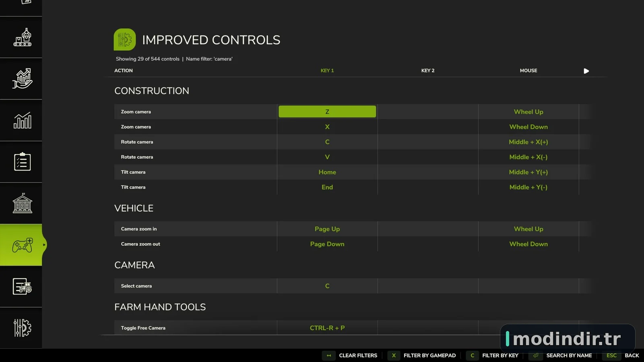Click the MOUSE column header
Image resolution: width=644 pixels, height=362 pixels.
528,70
